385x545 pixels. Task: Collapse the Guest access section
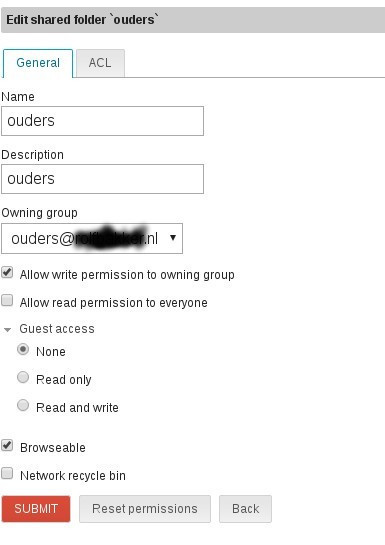pos(7,330)
